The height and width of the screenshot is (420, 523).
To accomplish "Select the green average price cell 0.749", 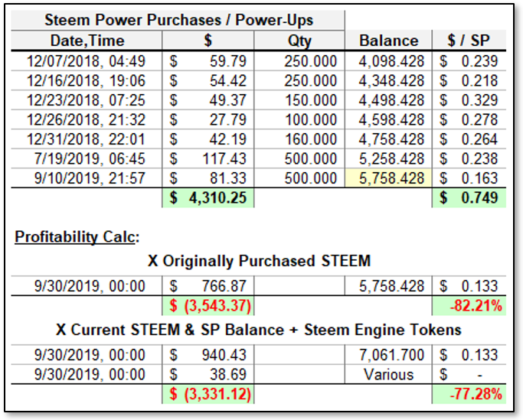I will pos(469,198).
